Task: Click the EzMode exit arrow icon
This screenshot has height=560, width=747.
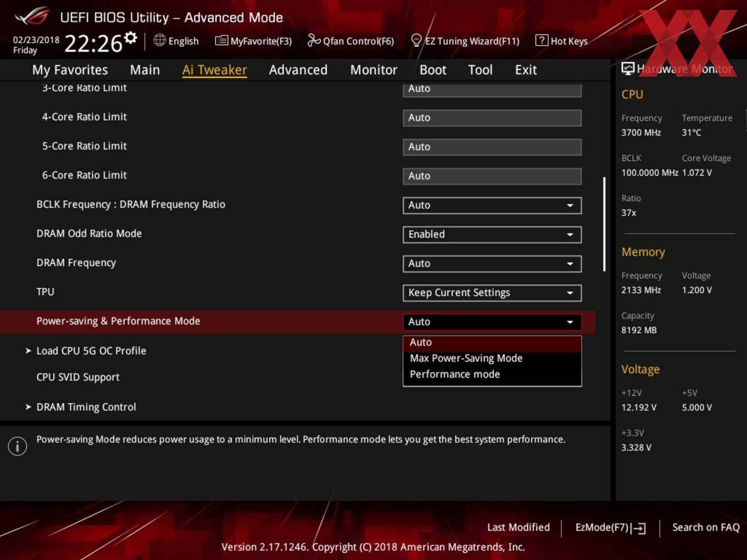Action: pyautogui.click(x=639, y=528)
